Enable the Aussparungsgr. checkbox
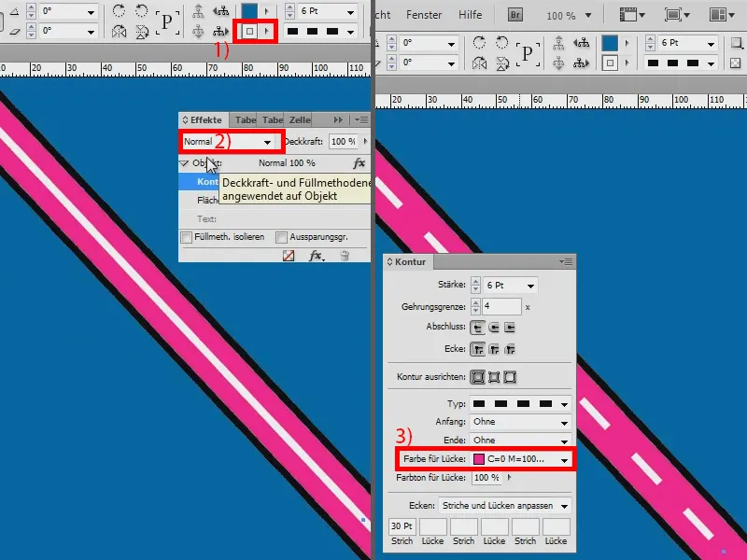The width and height of the screenshot is (747, 560). [282, 237]
